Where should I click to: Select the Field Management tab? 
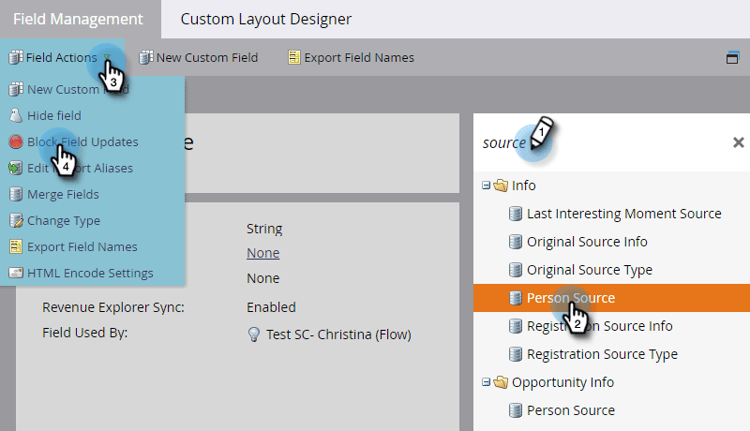point(78,19)
